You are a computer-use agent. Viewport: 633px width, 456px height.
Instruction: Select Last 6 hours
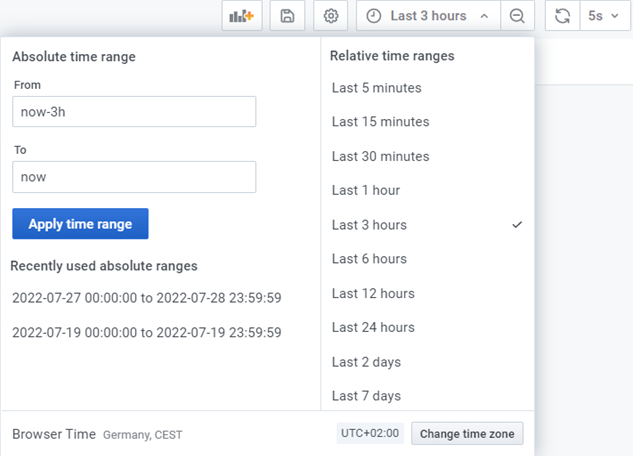(x=427, y=259)
